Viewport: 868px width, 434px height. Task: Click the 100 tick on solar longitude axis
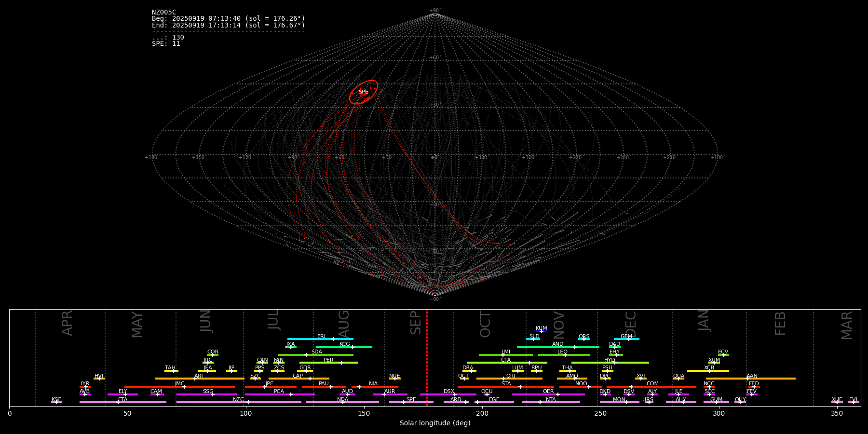coord(246,414)
